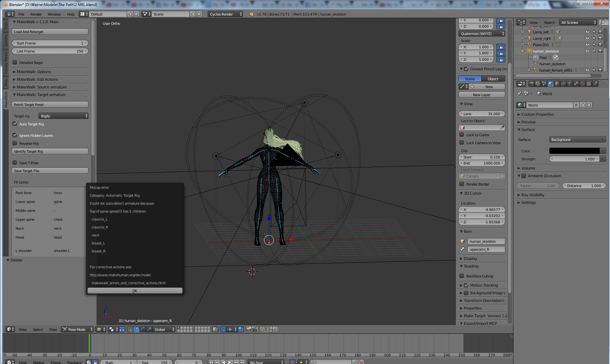Open the Pose Mode selector dropdown
610x364 pixels.
[x=77, y=330]
